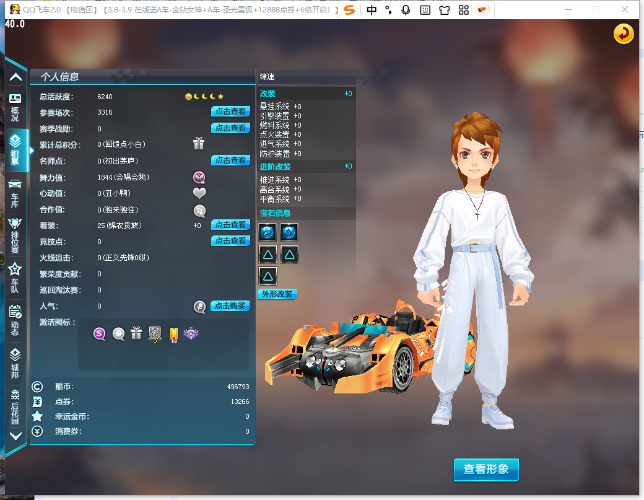Screen dimensions: 644x500
Task: Click the 平衡系统 +0 row
Action: pos(281,199)
